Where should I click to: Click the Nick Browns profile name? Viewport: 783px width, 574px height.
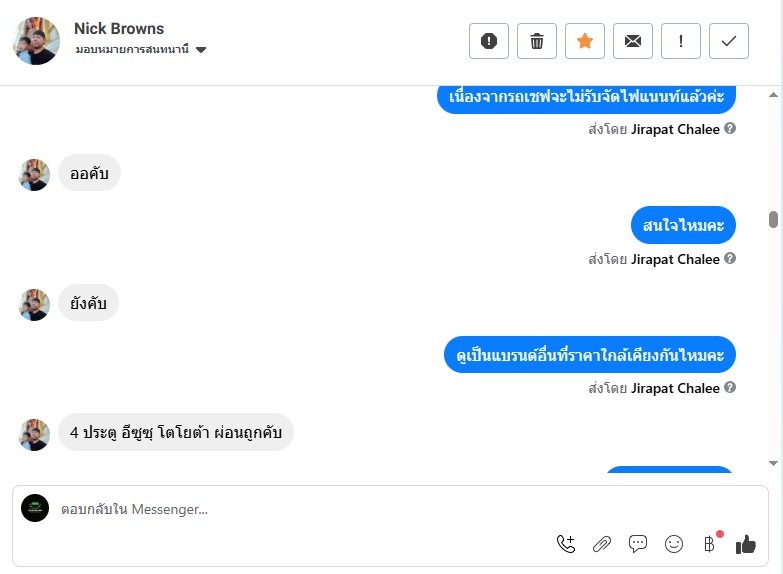pos(119,28)
